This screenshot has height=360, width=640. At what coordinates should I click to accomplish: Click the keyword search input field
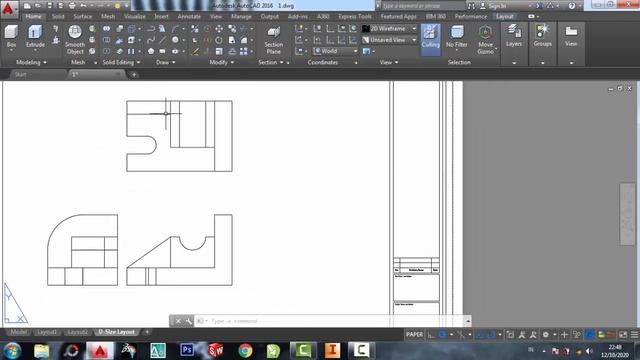422,6
